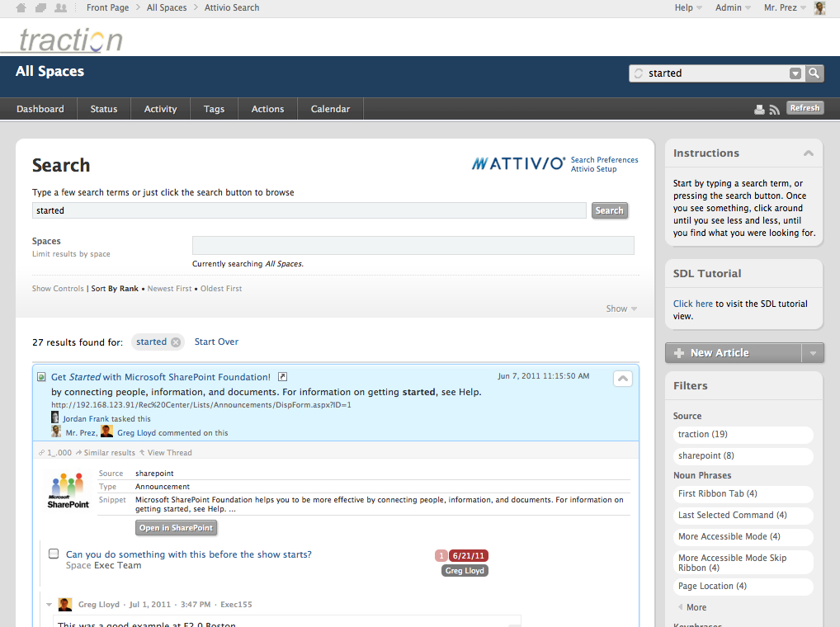Image resolution: width=840 pixels, height=627 pixels.
Task: Select the Actions tab
Action: [268, 109]
